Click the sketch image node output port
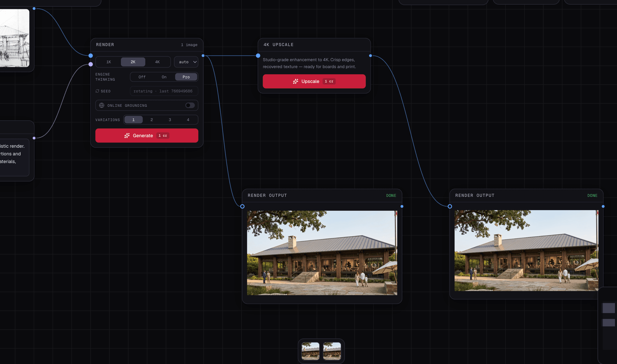Image resolution: width=617 pixels, height=364 pixels. (34, 8)
